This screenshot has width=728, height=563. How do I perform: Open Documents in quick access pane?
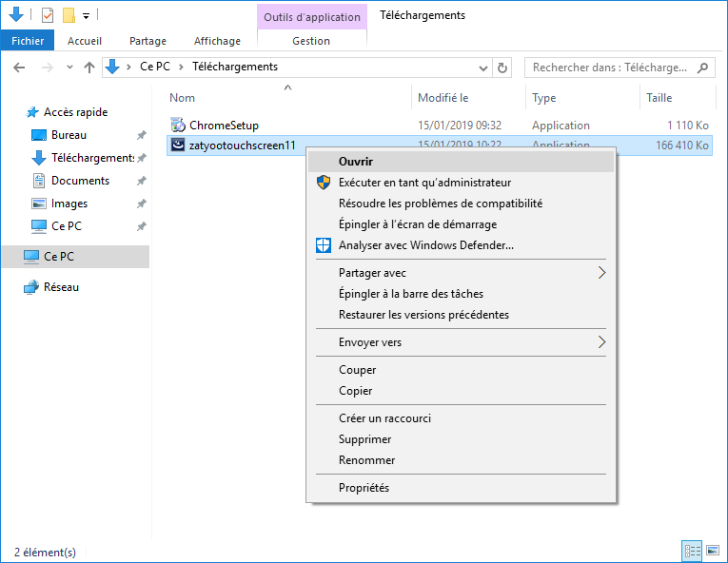[80, 181]
